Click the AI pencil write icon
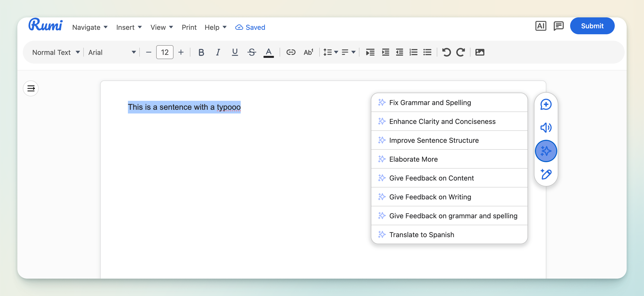Screen dimensions: 644x296 pos(546,174)
